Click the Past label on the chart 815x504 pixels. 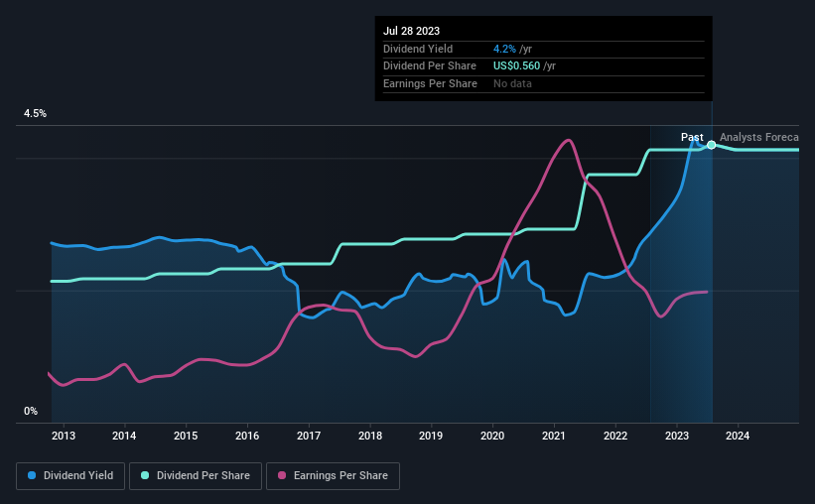click(692, 137)
